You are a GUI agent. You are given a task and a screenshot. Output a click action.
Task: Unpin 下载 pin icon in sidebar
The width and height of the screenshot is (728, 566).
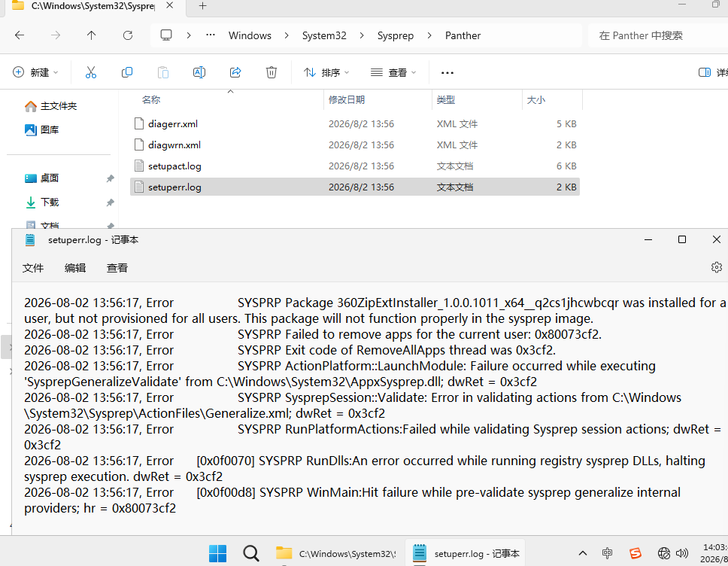[110, 202]
